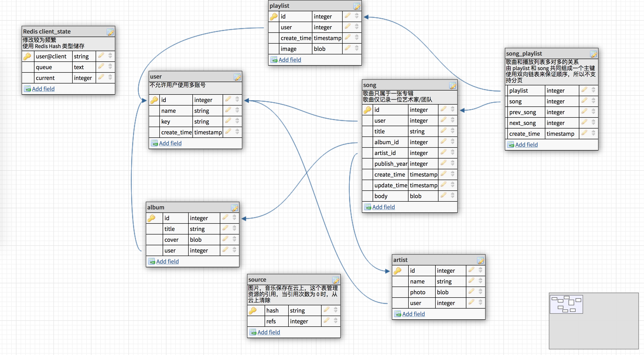
Task: Click the source table header edit icon
Action: [336, 280]
